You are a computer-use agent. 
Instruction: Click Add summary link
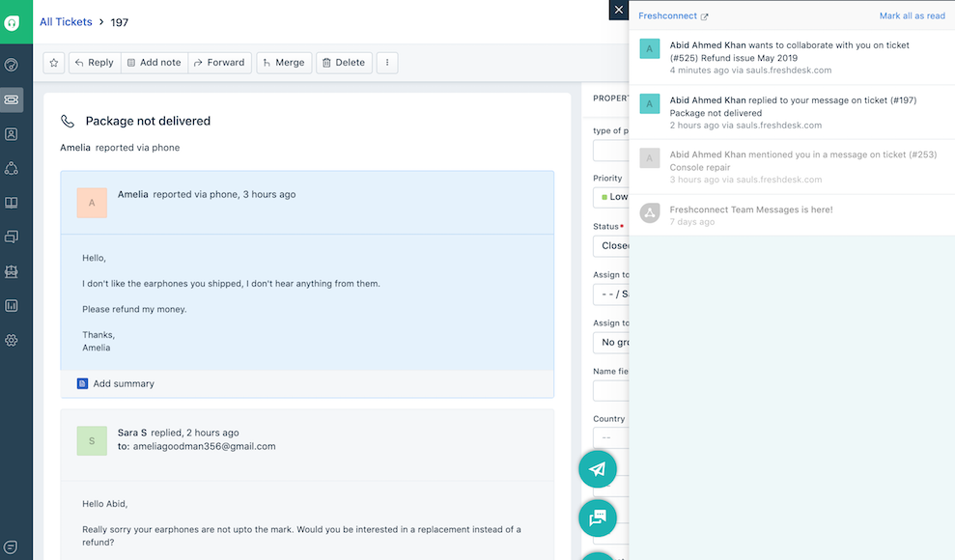tap(124, 383)
